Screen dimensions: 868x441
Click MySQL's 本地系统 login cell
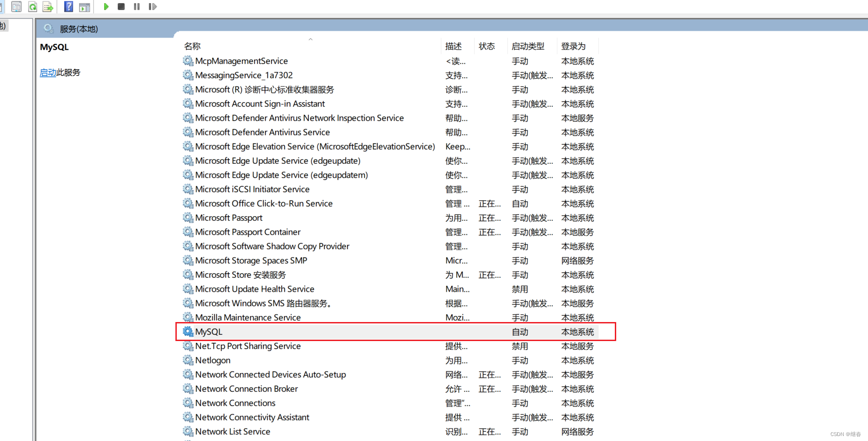point(577,332)
